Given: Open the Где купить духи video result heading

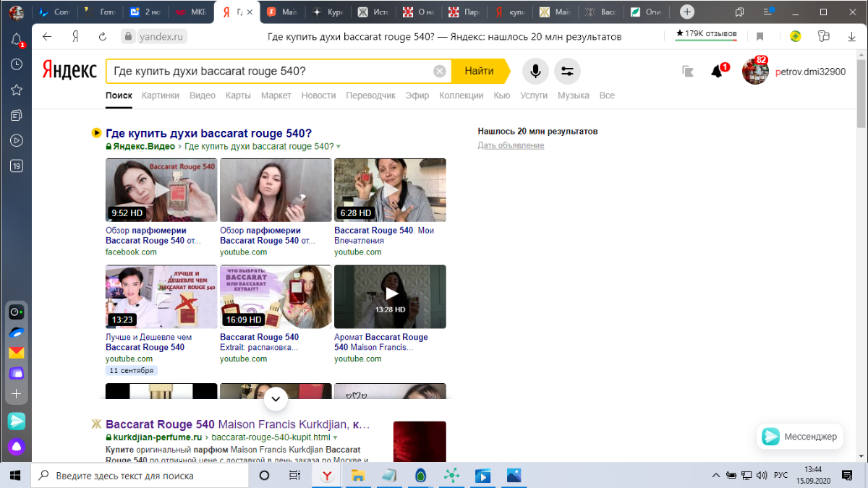Looking at the screenshot, I should click(208, 133).
